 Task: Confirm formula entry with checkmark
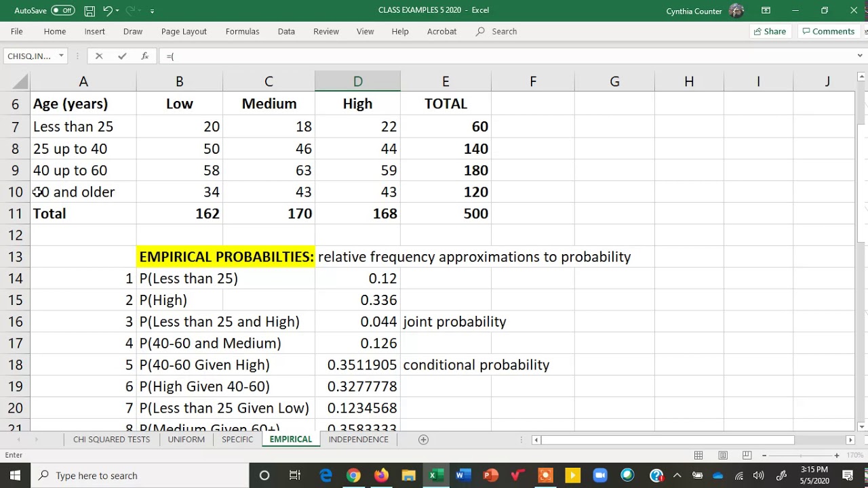(x=122, y=56)
